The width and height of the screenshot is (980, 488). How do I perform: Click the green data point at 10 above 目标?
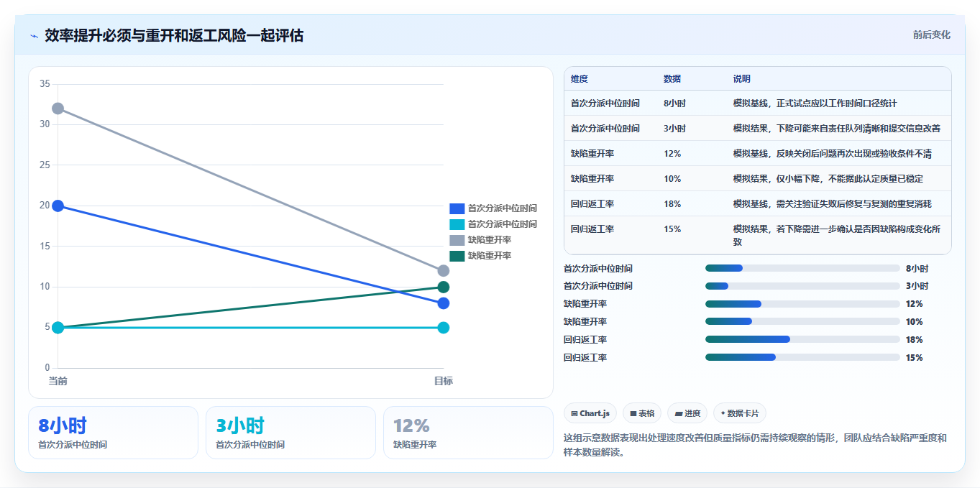coord(444,287)
